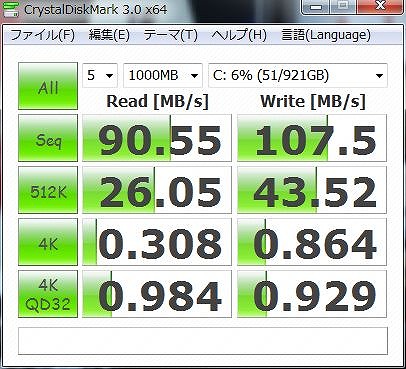Start the 4K benchmark test
Image resolution: width=406 pixels, height=369 pixels.
pos(48,242)
